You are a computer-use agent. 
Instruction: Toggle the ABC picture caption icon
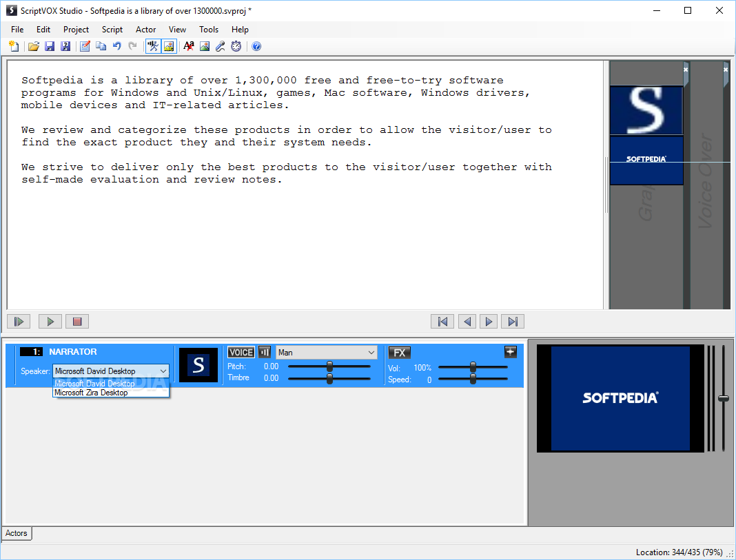pyautogui.click(x=169, y=46)
